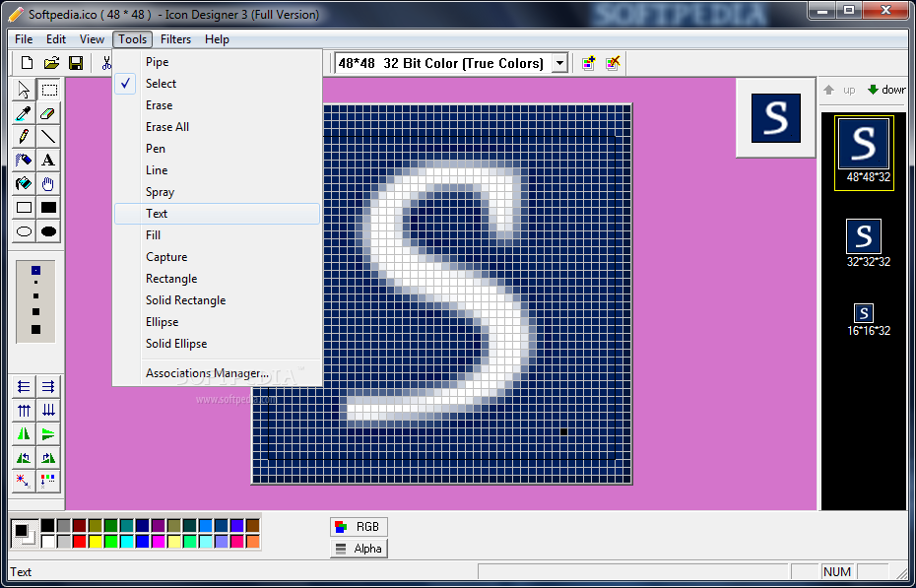The width and height of the screenshot is (916, 588).
Task: Click the rotate left icon
Action: (24, 458)
